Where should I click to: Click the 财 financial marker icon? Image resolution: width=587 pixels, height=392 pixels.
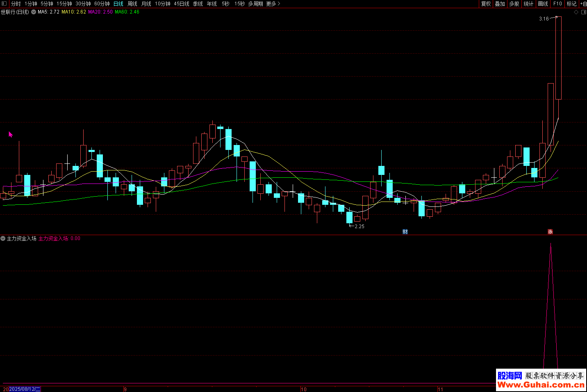coord(405,232)
